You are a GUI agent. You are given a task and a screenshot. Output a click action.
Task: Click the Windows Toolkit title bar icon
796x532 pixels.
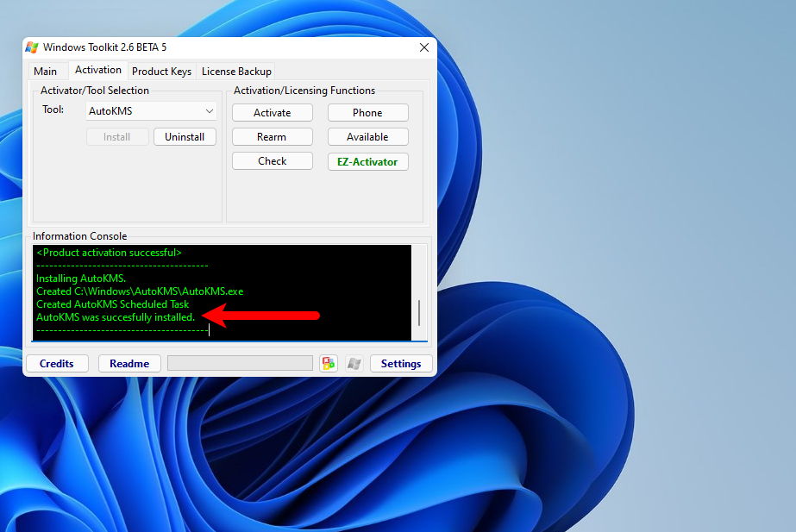(x=32, y=47)
